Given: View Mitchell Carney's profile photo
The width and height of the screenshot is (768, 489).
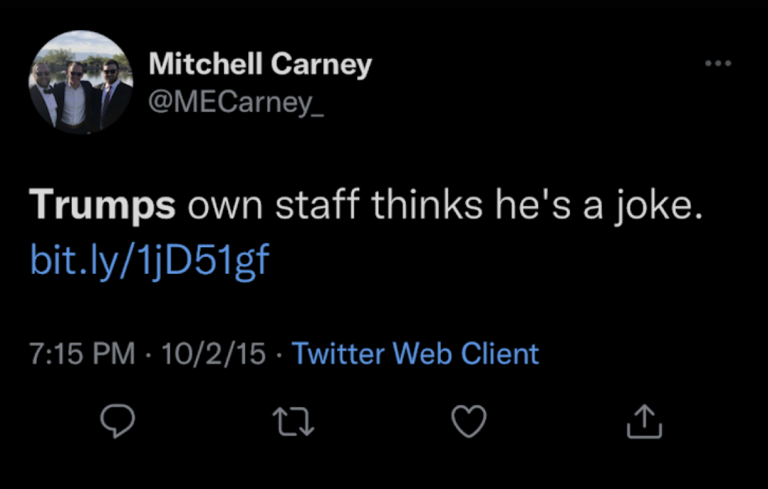Looking at the screenshot, I should click(x=82, y=83).
